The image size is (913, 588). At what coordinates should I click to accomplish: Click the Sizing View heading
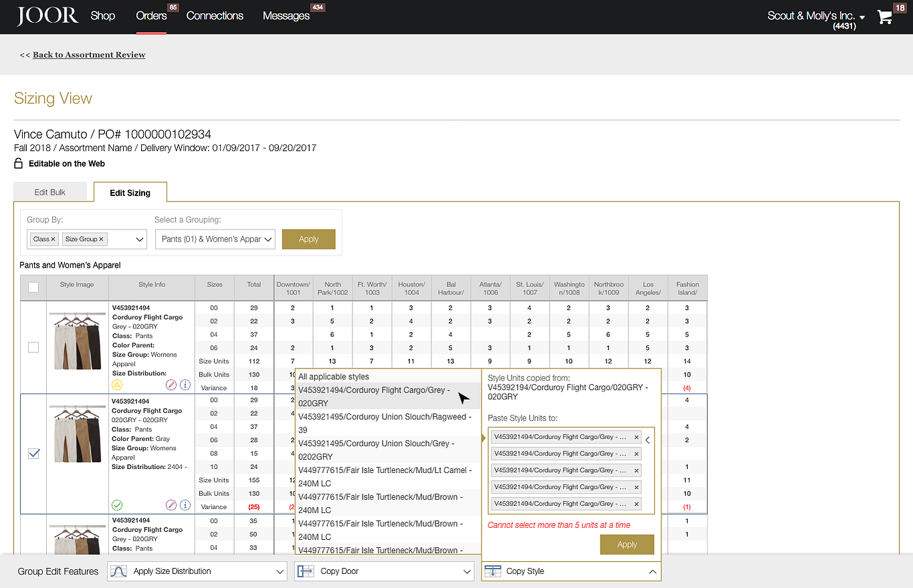pos(53,98)
